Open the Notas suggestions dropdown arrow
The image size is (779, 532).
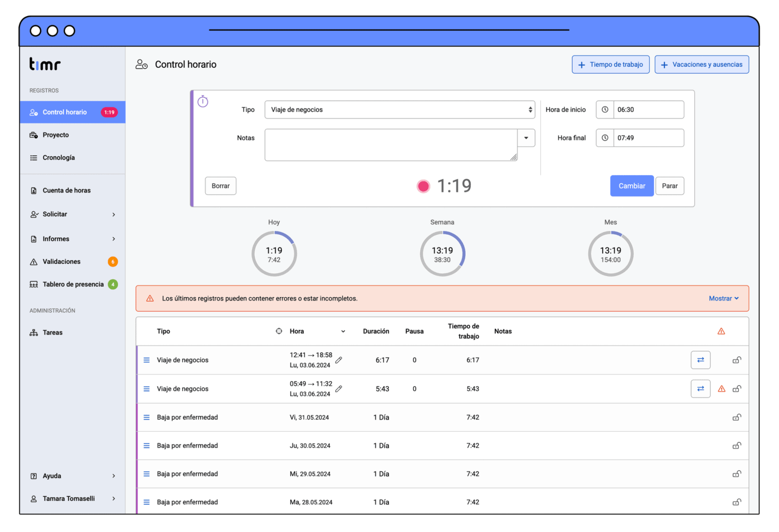(x=526, y=138)
